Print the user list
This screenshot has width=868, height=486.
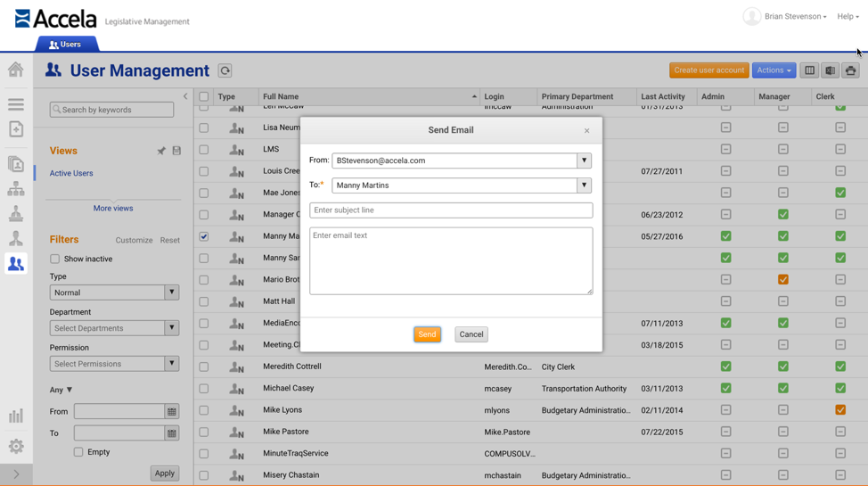(850, 70)
